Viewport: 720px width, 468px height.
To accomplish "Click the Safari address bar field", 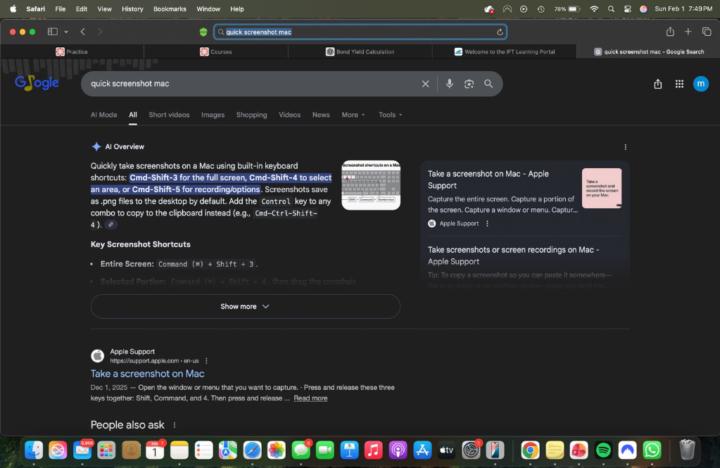I will (x=360, y=32).
